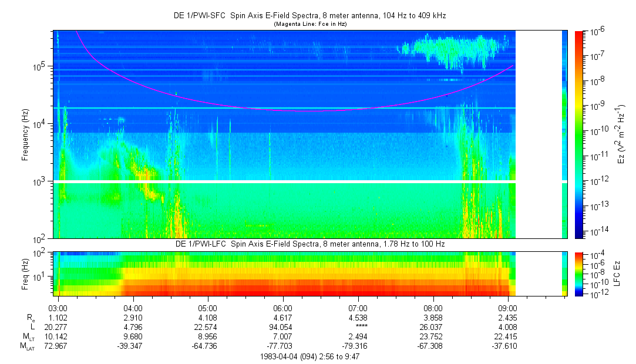Viewport: 636px width, 364px height.
Task: Click the '06:00' time tick label
Action: pyautogui.click(x=283, y=308)
